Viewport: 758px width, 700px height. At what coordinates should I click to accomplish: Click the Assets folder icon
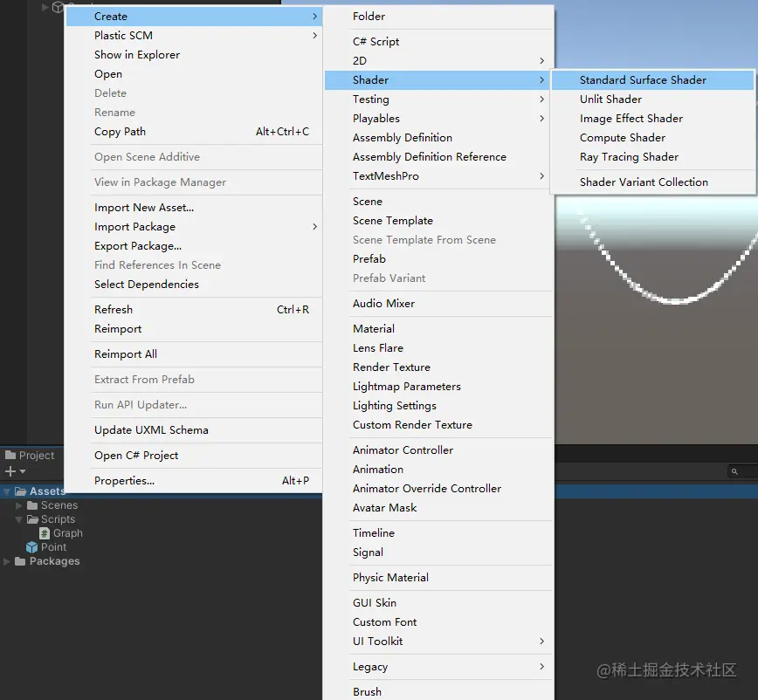21,491
